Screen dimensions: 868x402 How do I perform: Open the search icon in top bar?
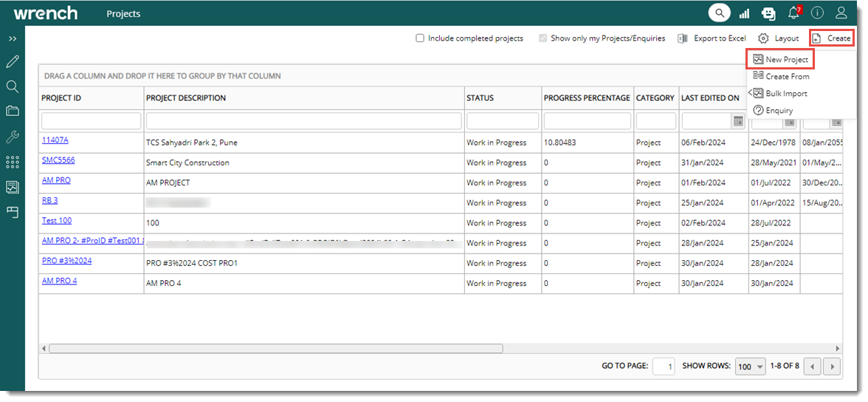(x=719, y=13)
